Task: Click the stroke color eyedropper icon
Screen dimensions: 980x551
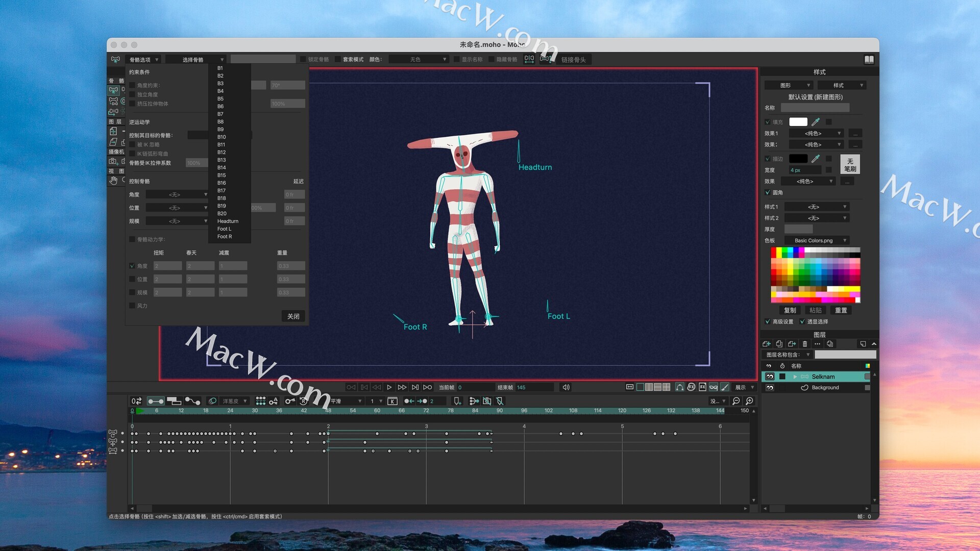Action: point(816,159)
